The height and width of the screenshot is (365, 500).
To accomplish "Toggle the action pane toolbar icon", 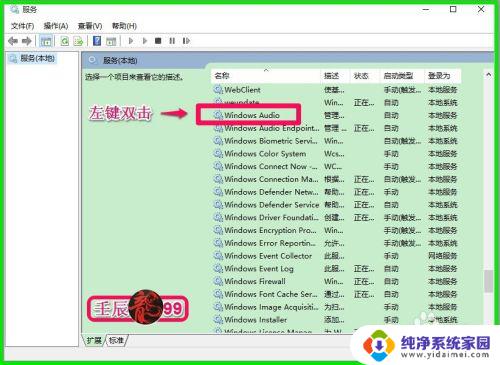I will click(111, 41).
